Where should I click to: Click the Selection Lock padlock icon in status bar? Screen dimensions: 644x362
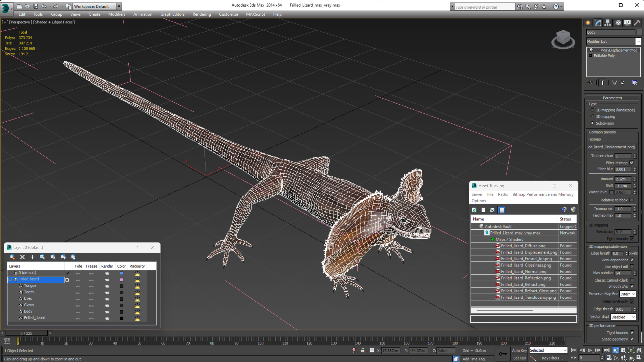pos(363,350)
